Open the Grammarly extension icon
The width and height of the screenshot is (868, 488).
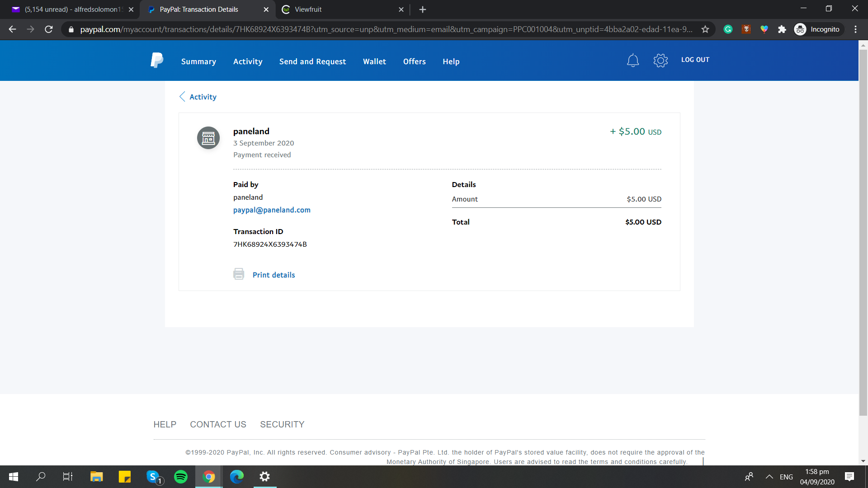pos(728,29)
